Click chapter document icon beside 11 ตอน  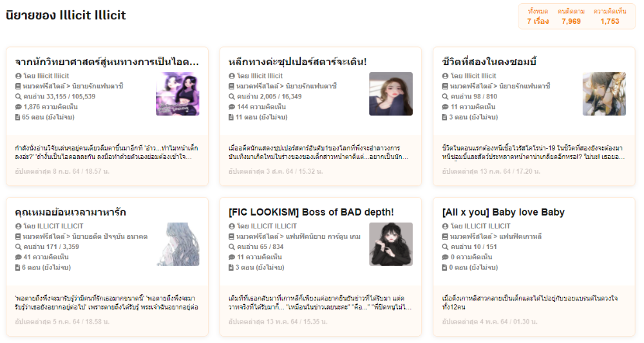(x=231, y=117)
